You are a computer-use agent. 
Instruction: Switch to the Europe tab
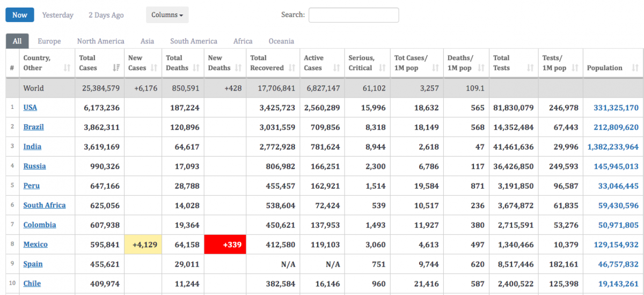(49, 41)
